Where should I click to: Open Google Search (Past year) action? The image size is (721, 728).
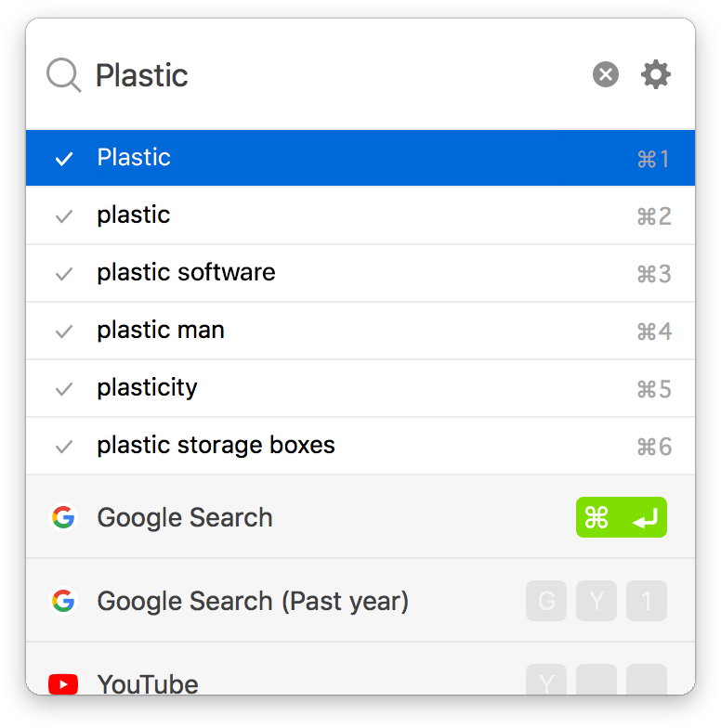point(360,600)
